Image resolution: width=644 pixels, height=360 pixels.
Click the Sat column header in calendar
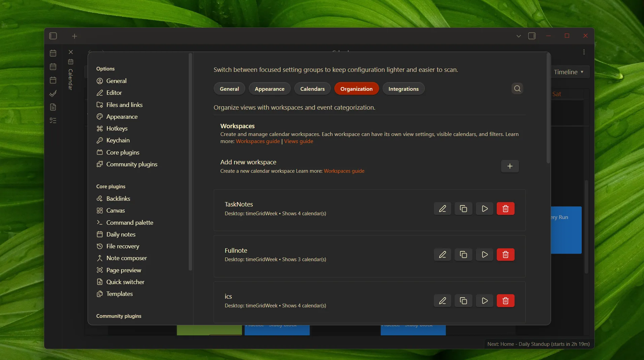557,94
